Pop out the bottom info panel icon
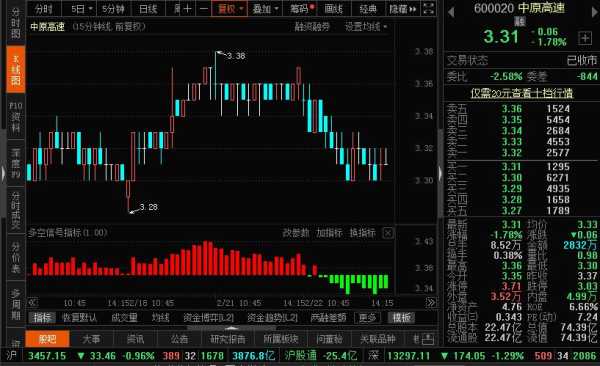This screenshot has width=600, height=366. click(428, 339)
